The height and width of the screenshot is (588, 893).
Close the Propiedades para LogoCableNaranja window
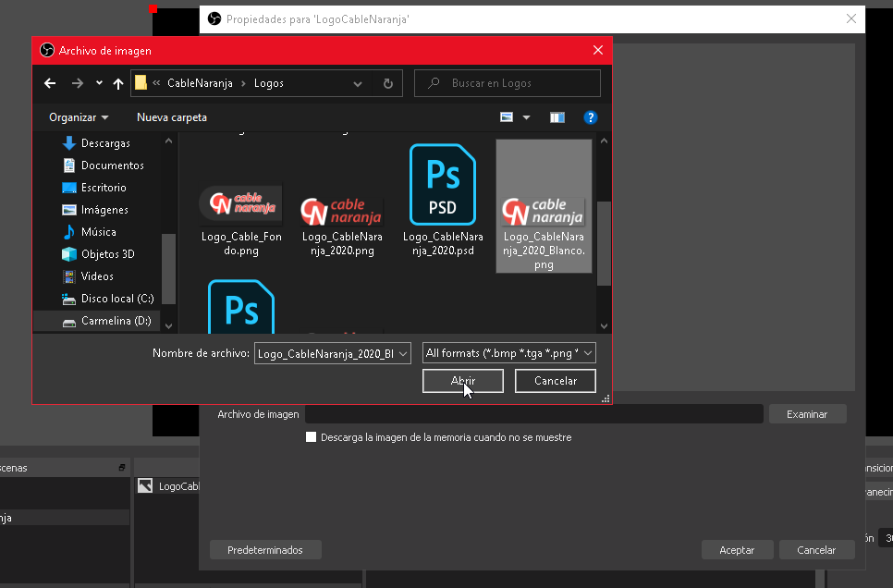pyautogui.click(x=850, y=18)
